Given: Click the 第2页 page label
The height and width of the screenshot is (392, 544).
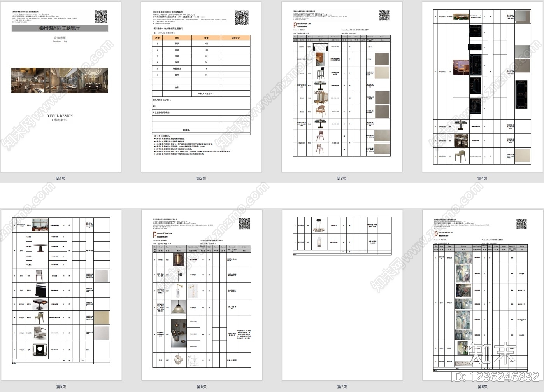Looking at the screenshot, I should (201, 178).
